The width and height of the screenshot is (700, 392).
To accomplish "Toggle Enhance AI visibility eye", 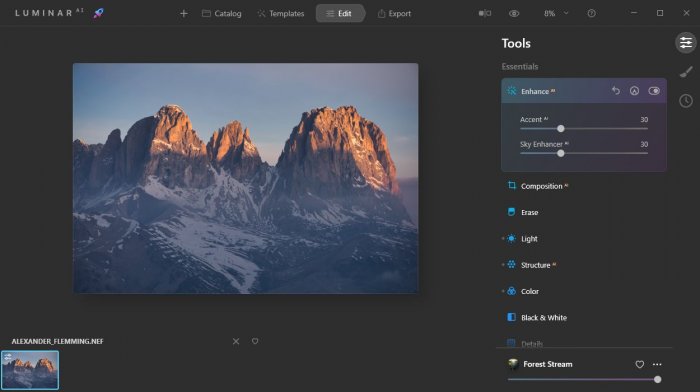I will (x=654, y=91).
